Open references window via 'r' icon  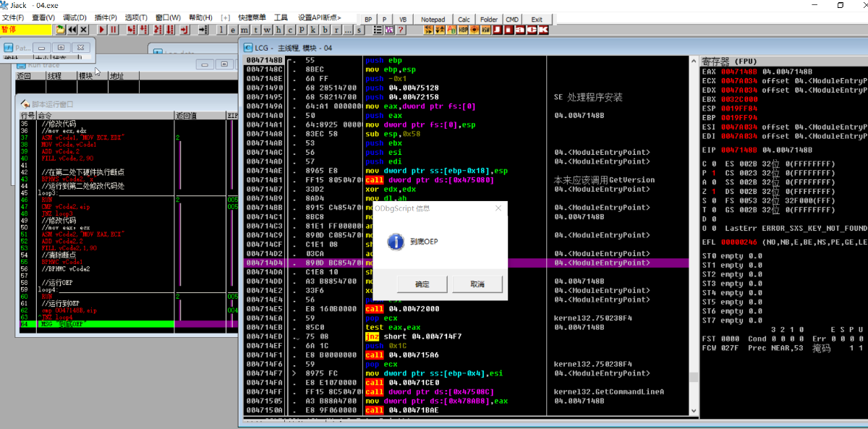point(336,30)
